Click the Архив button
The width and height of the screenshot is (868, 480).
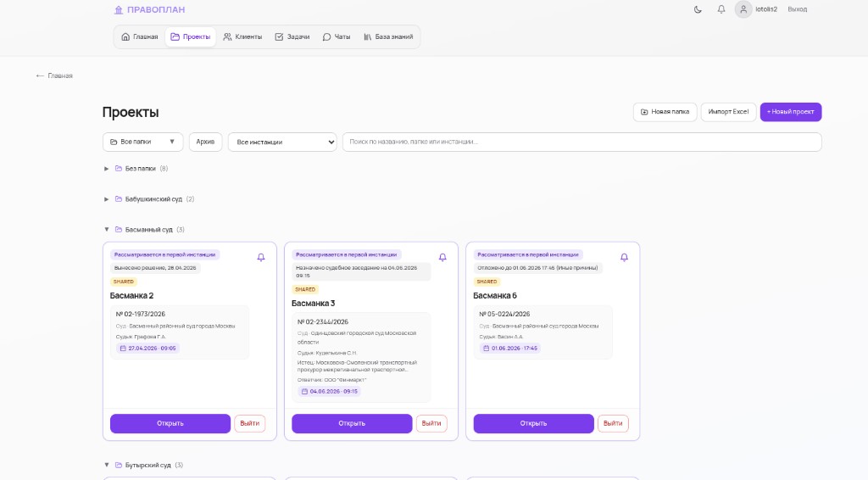(x=205, y=142)
